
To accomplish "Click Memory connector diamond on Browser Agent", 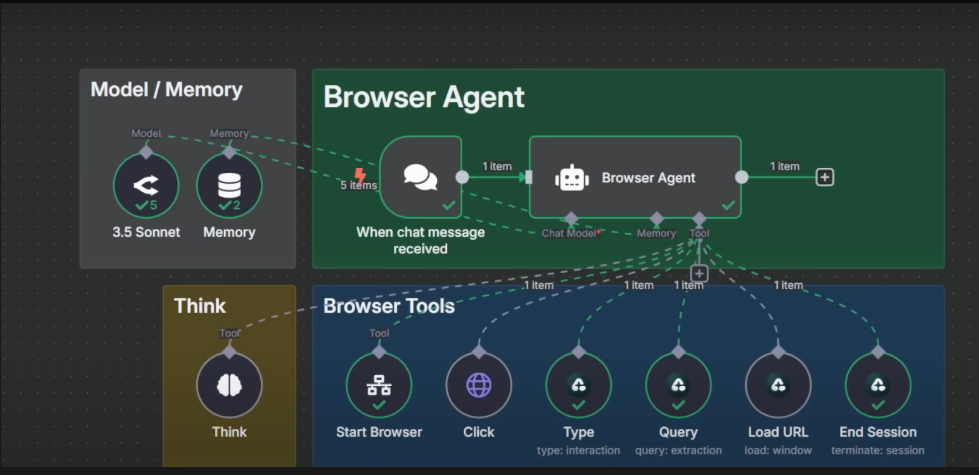I will click(656, 218).
